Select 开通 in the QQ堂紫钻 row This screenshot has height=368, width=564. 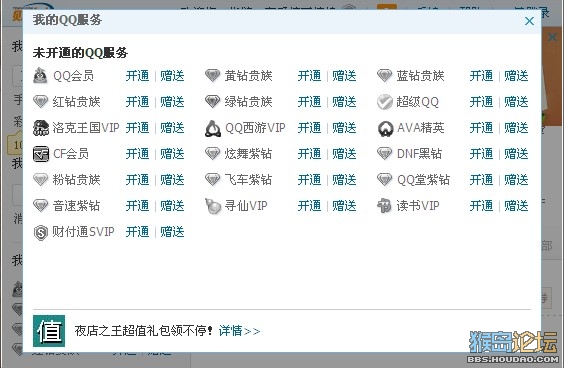click(481, 180)
